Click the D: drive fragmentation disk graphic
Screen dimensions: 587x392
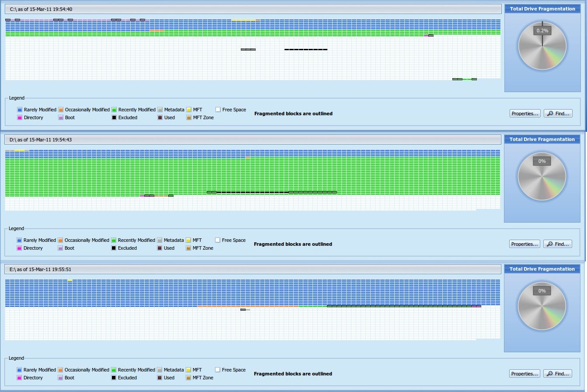542,177
